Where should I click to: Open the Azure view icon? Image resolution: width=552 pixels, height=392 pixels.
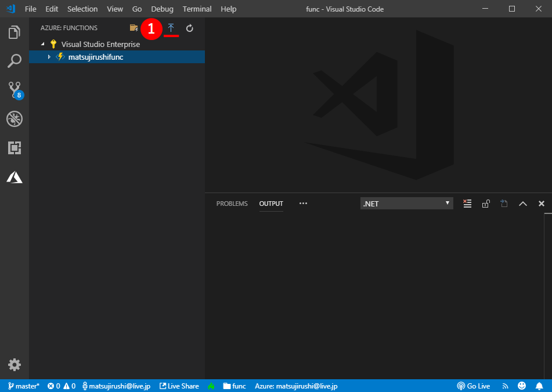pyautogui.click(x=15, y=177)
